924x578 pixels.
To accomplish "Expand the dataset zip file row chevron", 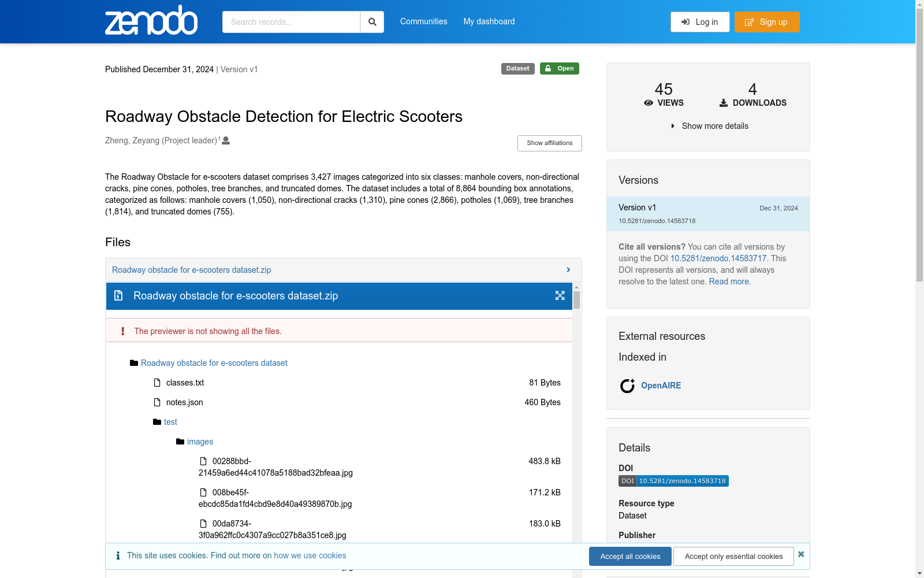I will [568, 270].
